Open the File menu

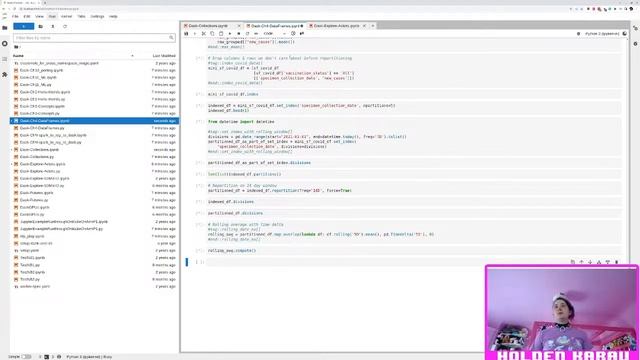pos(15,16)
